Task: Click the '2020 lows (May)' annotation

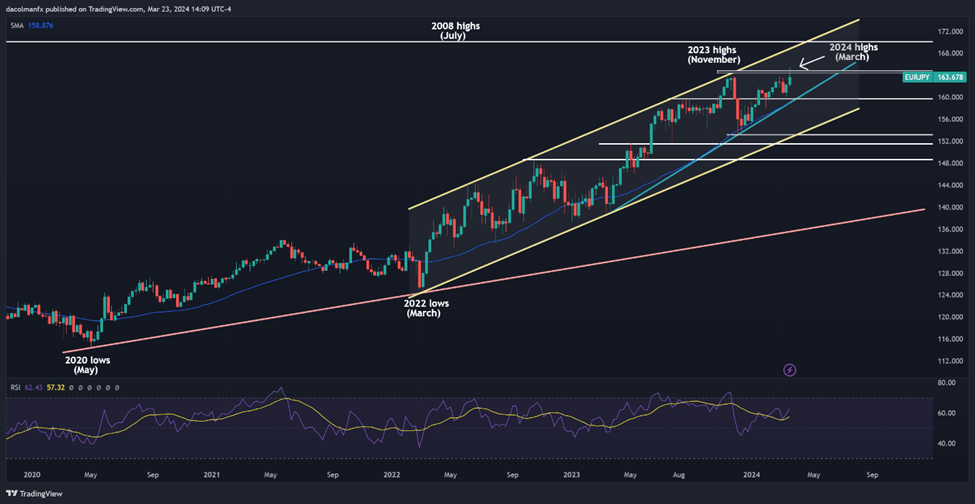Action: (x=86, y=365)
